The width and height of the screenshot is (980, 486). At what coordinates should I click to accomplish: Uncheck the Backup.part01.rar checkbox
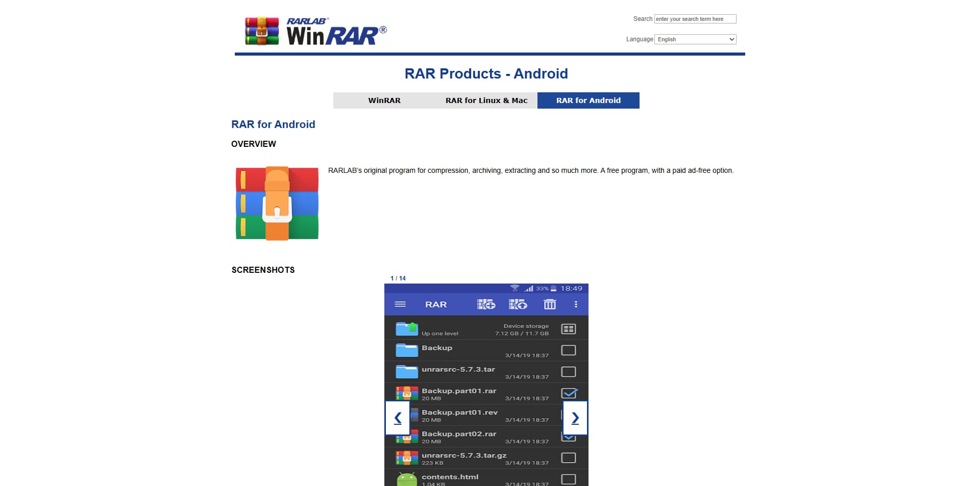tap(569, 393)
